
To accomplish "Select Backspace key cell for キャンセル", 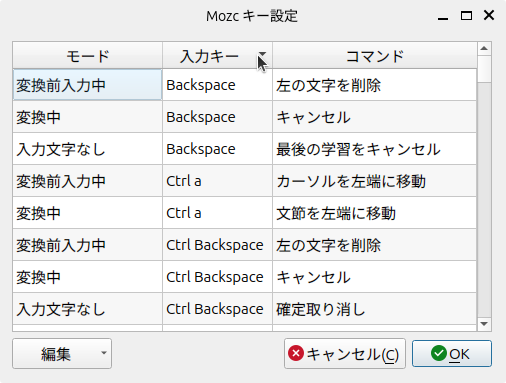I will (217, 117).
